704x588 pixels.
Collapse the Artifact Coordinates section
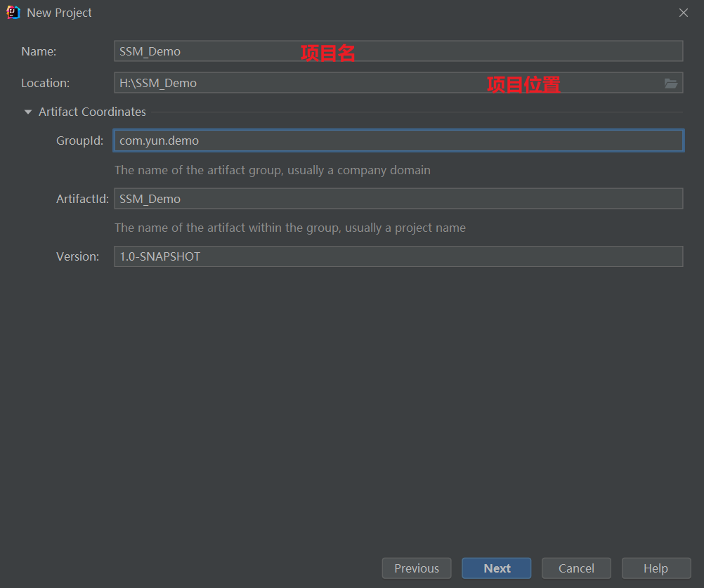(x=28, y=112)
